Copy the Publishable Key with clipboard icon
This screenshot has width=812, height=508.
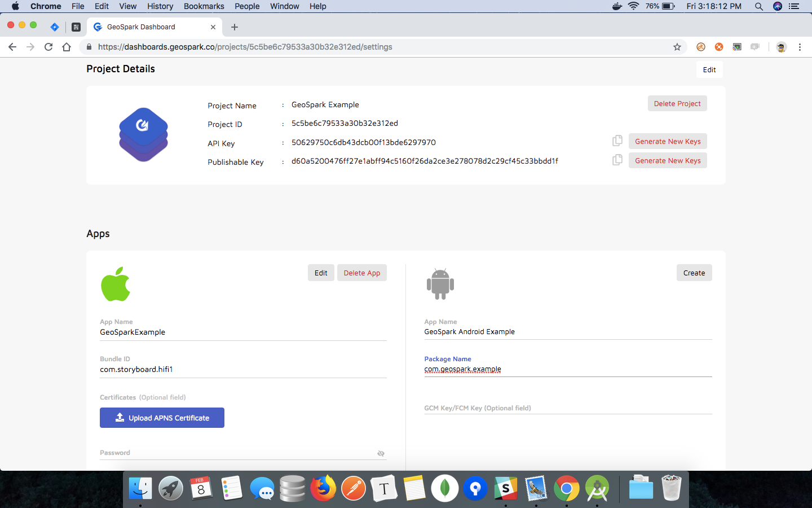point(617,160)
